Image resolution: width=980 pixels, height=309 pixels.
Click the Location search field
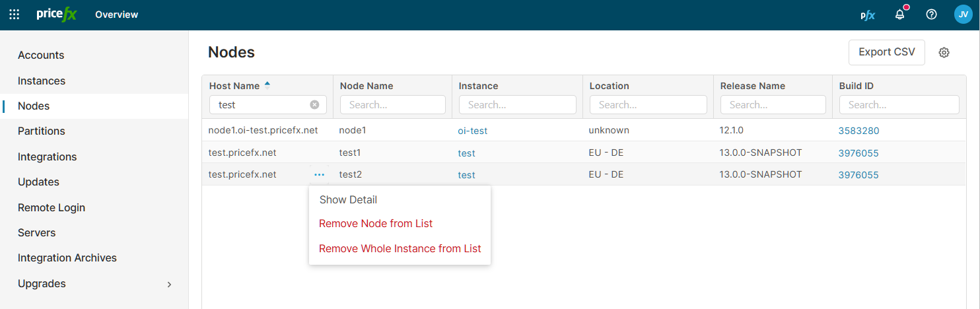(647, 105)
